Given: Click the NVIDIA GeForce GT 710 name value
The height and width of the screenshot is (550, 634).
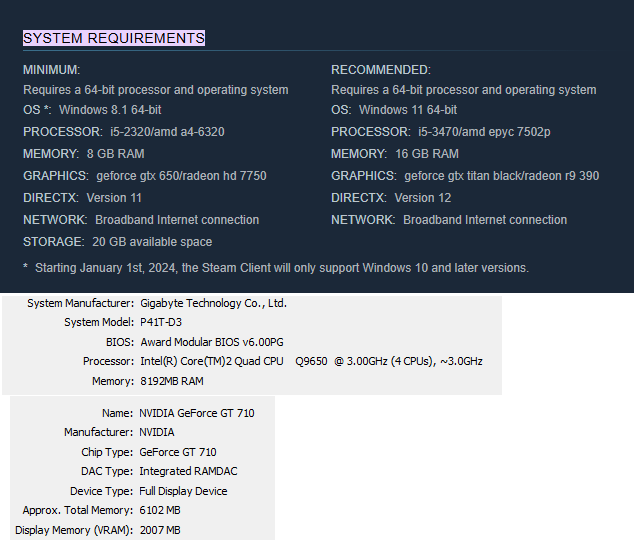Looking at the screenshot, I should 197,413.
